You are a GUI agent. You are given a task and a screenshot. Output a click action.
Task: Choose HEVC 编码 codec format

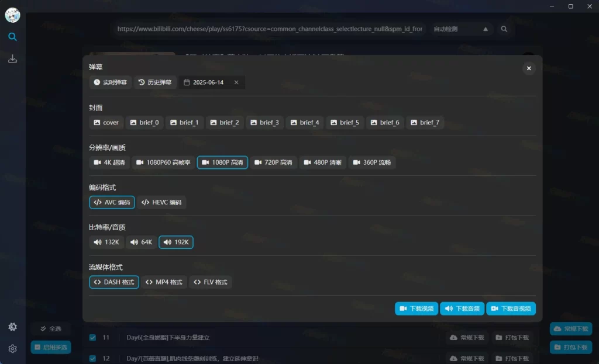pos(161,202)
